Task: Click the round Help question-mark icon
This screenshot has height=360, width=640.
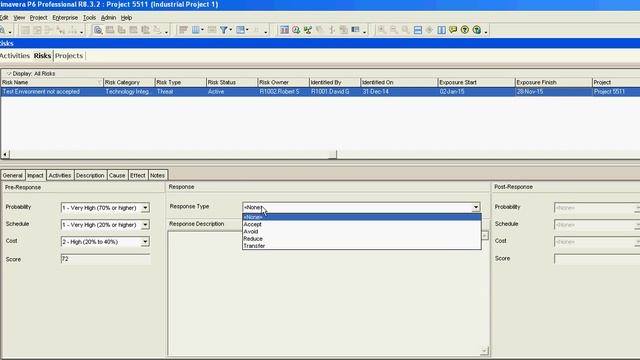Action: point(464,30)
